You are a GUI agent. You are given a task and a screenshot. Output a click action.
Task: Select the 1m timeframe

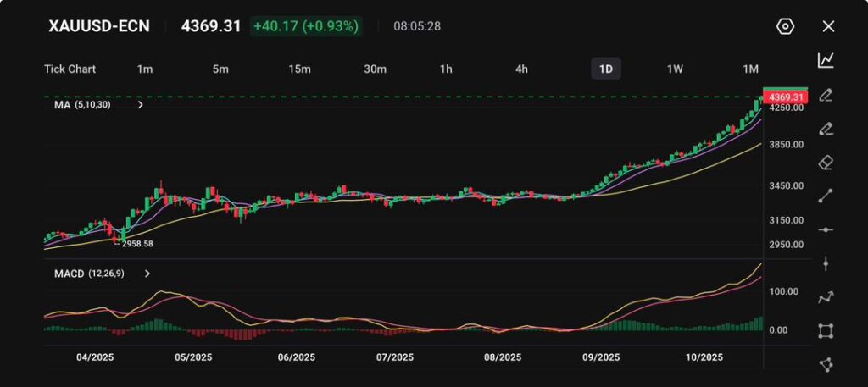coord(145,69)
